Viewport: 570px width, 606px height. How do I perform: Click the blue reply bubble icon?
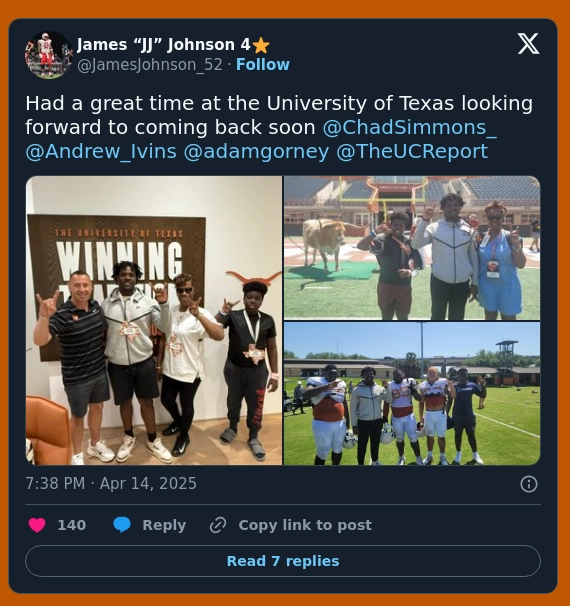122,525
